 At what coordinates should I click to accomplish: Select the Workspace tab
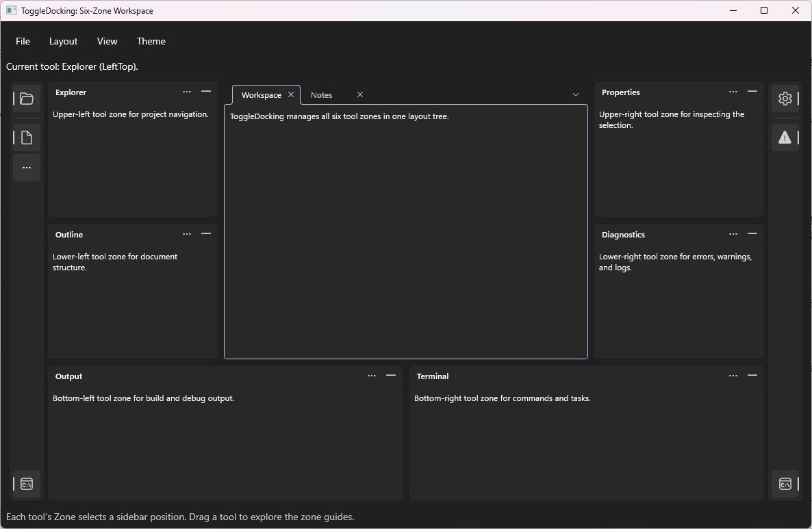[x=262, y=95]
